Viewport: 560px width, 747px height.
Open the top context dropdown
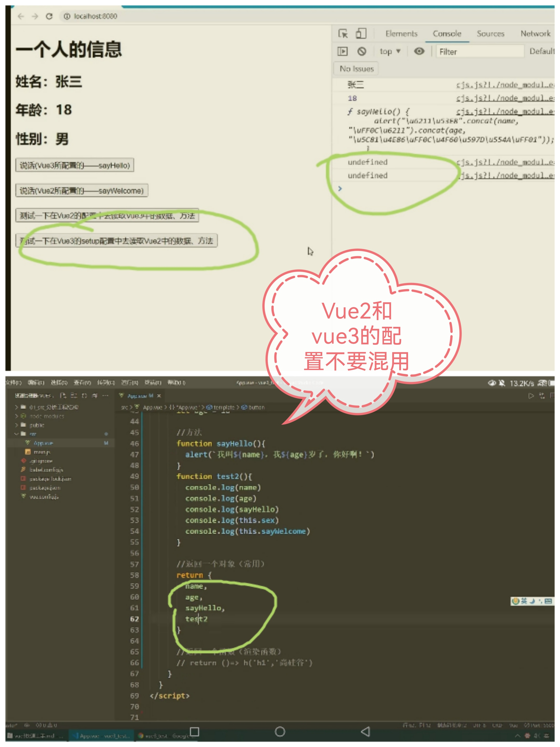coord(390,51)
